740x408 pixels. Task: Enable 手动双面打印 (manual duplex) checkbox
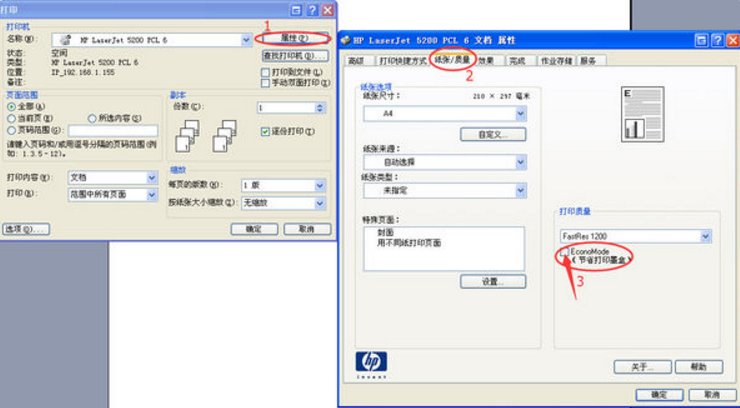pyautogui.click(x=265, y=83)
